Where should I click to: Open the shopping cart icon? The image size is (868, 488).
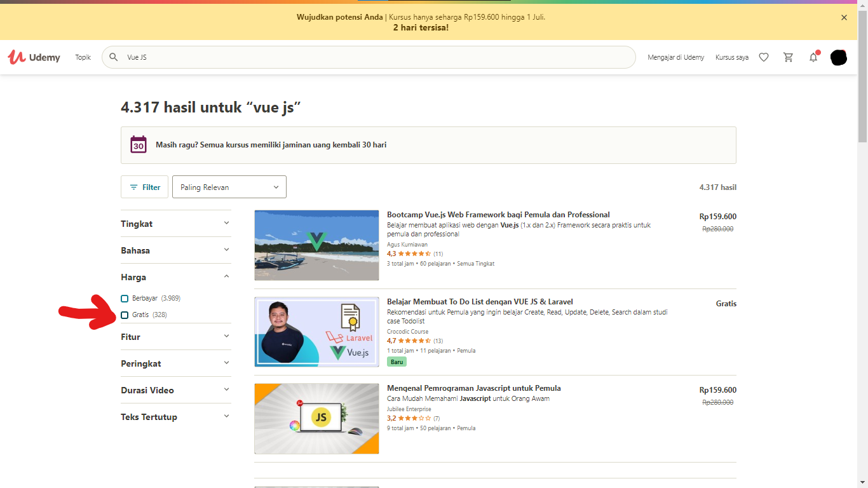789,57
